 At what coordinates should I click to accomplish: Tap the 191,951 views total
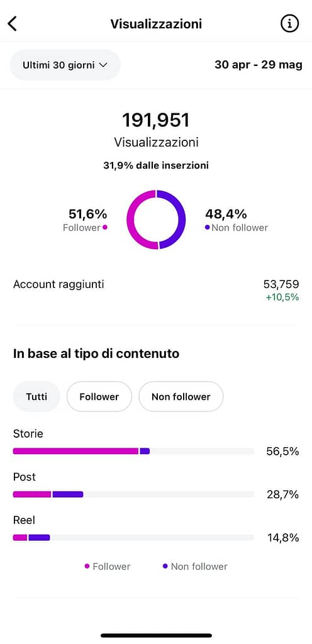click(156, 120)
